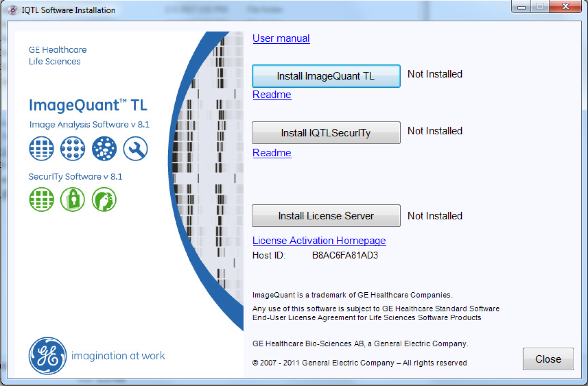This screenshot has height=386, width=588.
Task: Close window using title bar X
Action: [x=565, y=7]
